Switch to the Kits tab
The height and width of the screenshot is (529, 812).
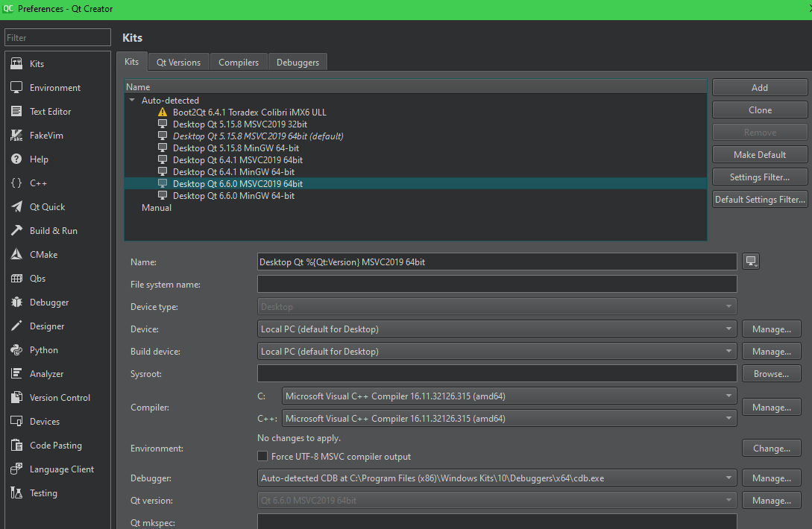(131, 62)
